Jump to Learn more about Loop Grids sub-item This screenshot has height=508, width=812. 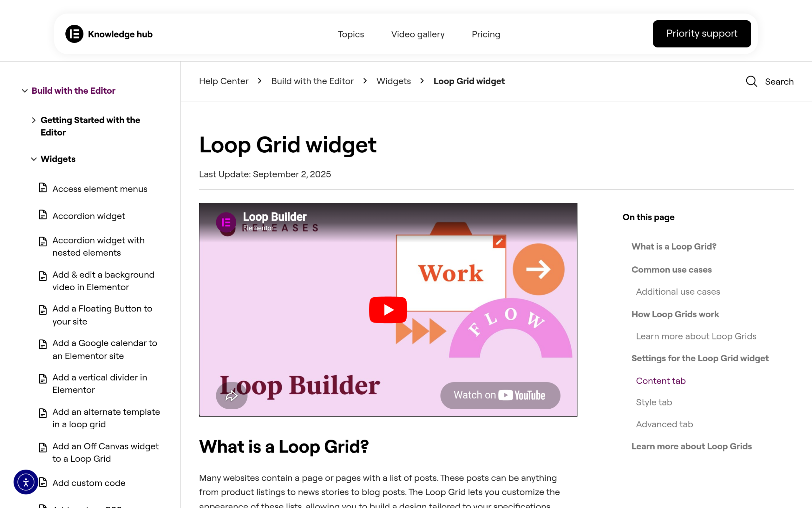(696, 336)
